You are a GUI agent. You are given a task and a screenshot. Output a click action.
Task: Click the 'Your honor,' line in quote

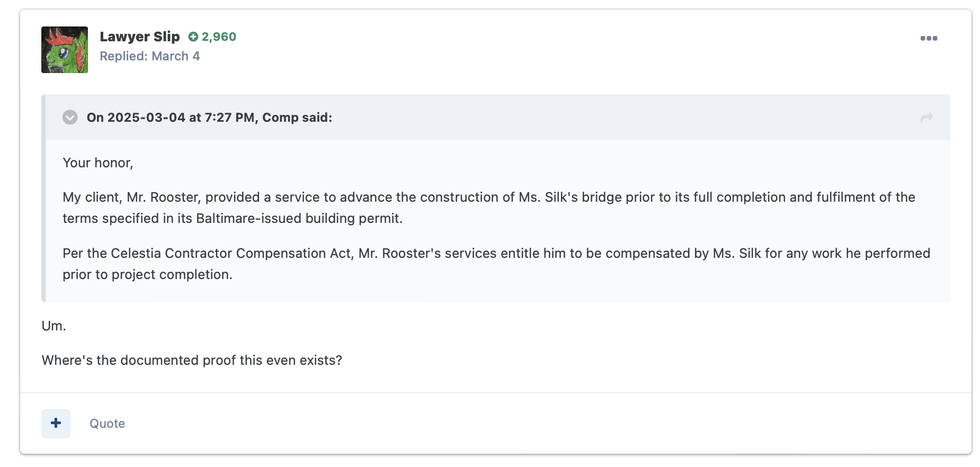98,163
